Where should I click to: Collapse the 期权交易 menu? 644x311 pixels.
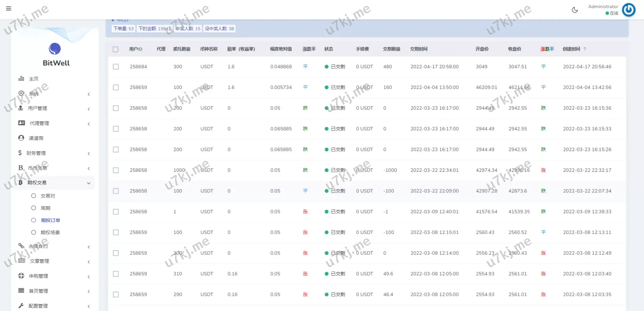tap(89, 183)
